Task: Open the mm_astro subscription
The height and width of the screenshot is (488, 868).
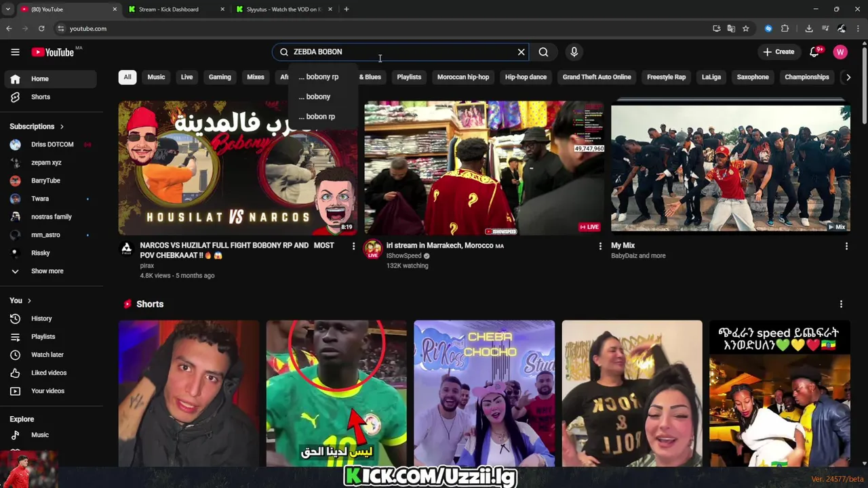Action: pos(52,235)
